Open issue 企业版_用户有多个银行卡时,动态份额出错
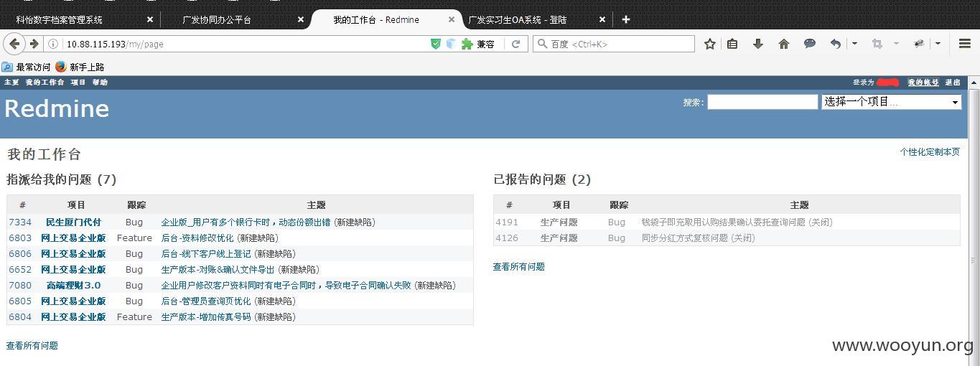This screenshot has height=366, width=980. coord(246,222)
